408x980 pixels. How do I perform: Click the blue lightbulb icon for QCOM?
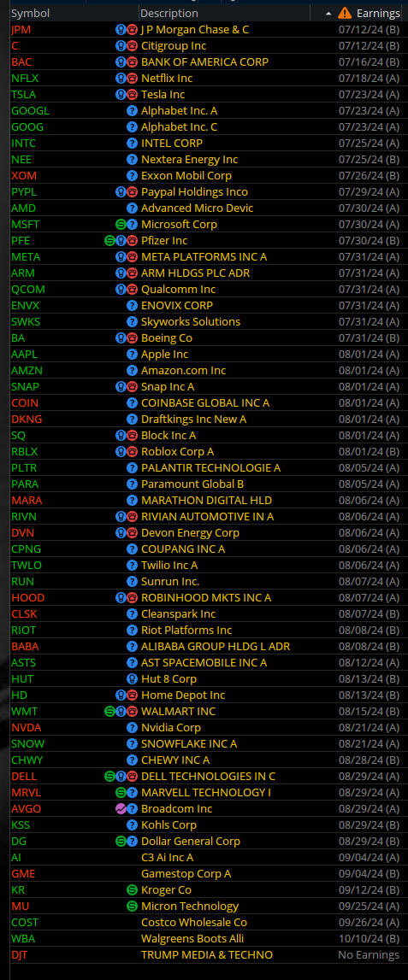coord(121,290)
